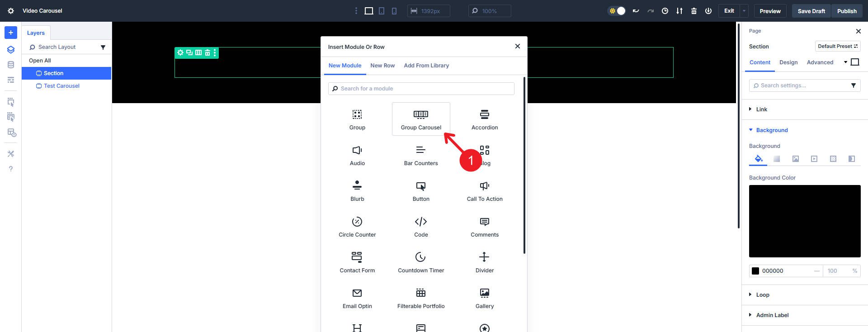Screen dimensions: 868x332
Task: Select the phone view icon
Action: pos(394,11)
